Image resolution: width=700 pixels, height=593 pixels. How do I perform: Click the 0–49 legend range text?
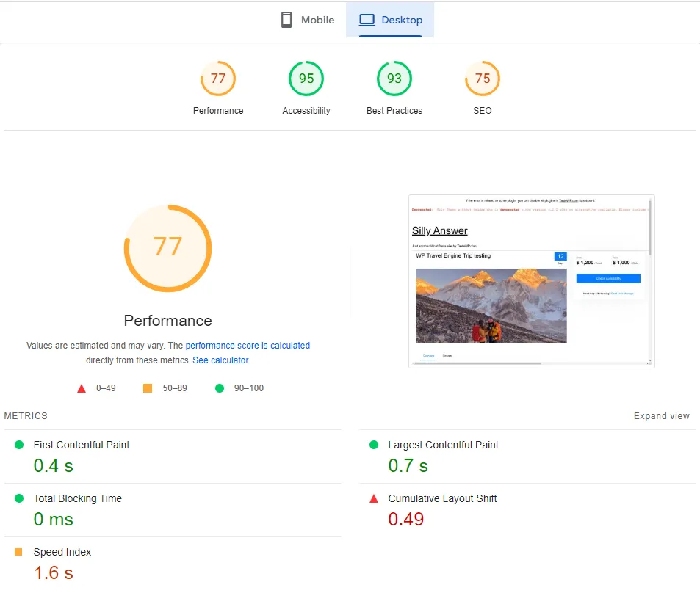click(106, 388)
